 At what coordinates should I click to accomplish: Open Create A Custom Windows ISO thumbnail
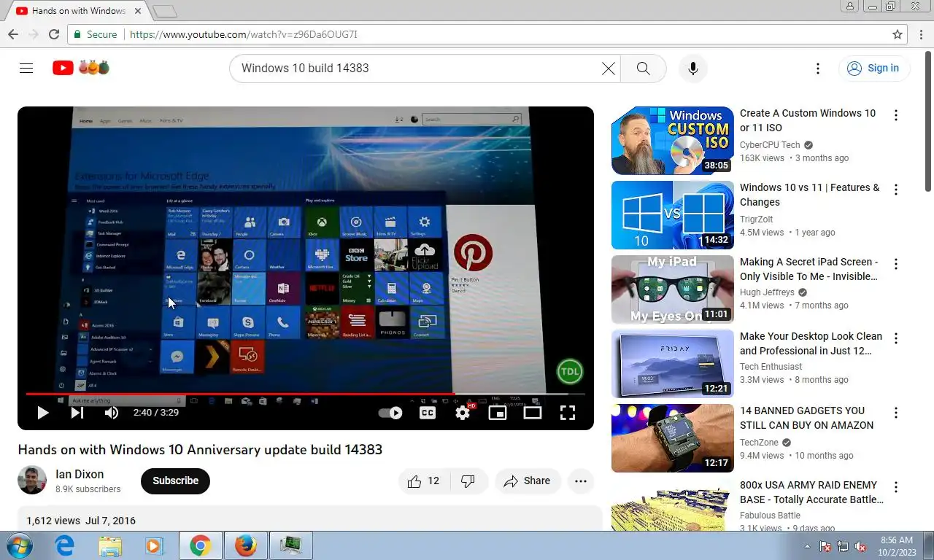[x=673, y=141]
